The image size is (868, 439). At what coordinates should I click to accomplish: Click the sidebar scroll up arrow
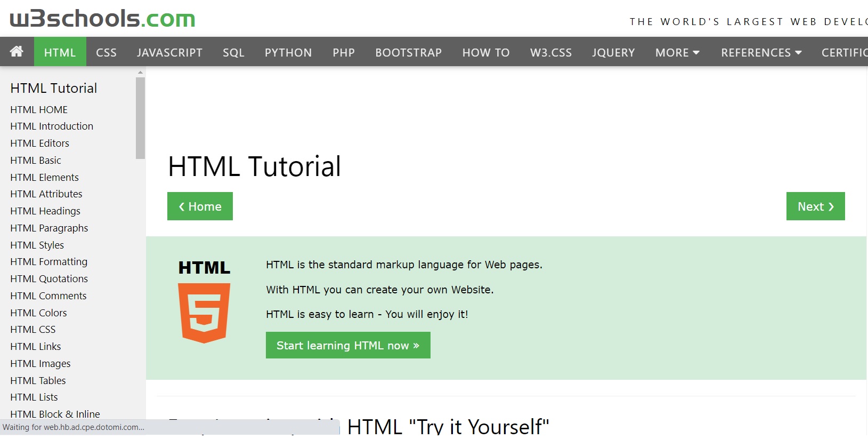(140, 72)
